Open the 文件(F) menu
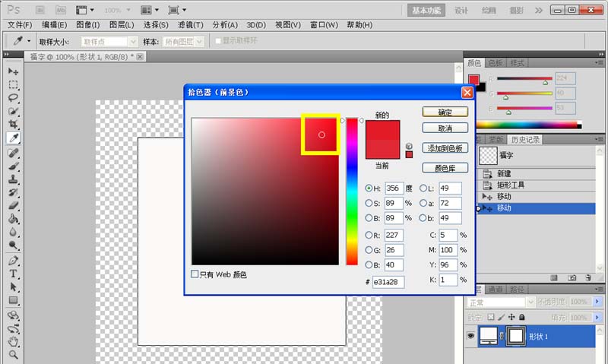This screenshot has height=364, width=608. pos(20,25)
